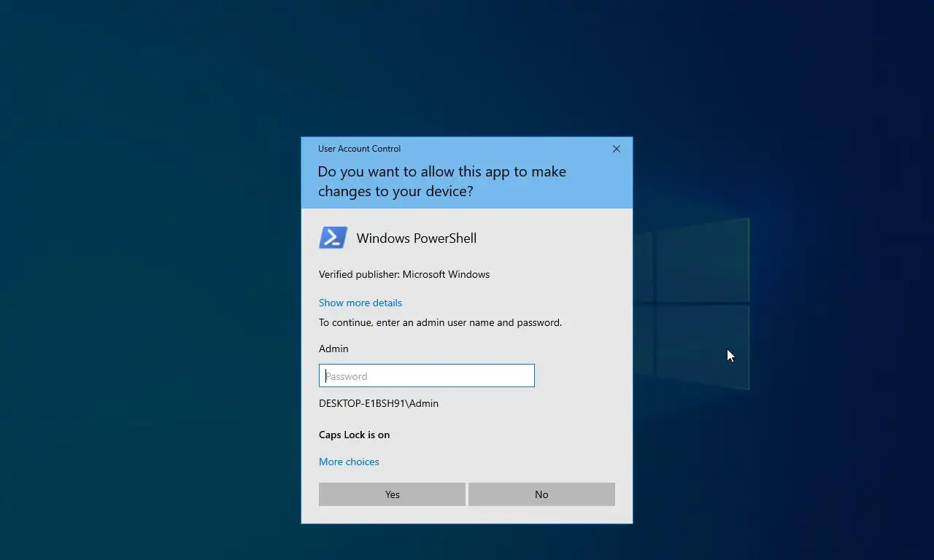Click the Admin user name label
The width and height of the screenshot is (934, 560).
point(333,349)
